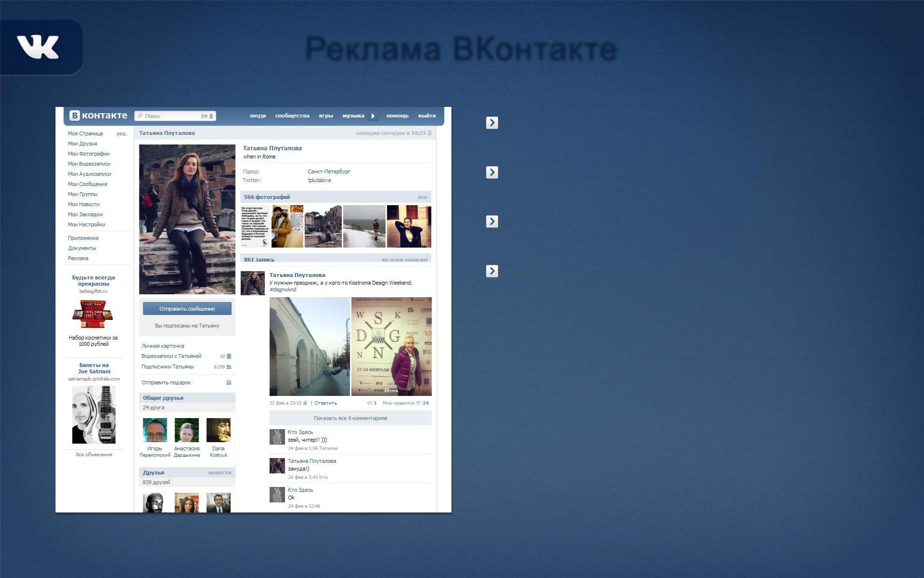Click the ВКонтакте logo in the page header

pyautogui.click(x=99, y=116)
